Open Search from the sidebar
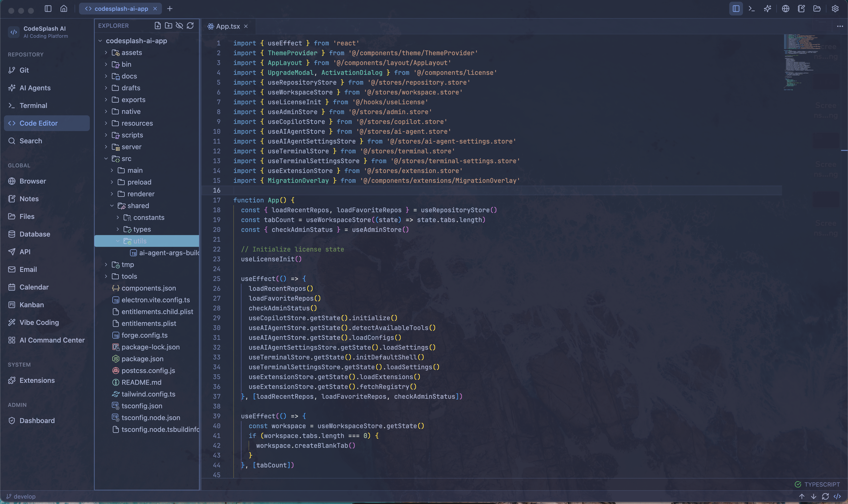This screenshot has height=504, width=848. 31,141
